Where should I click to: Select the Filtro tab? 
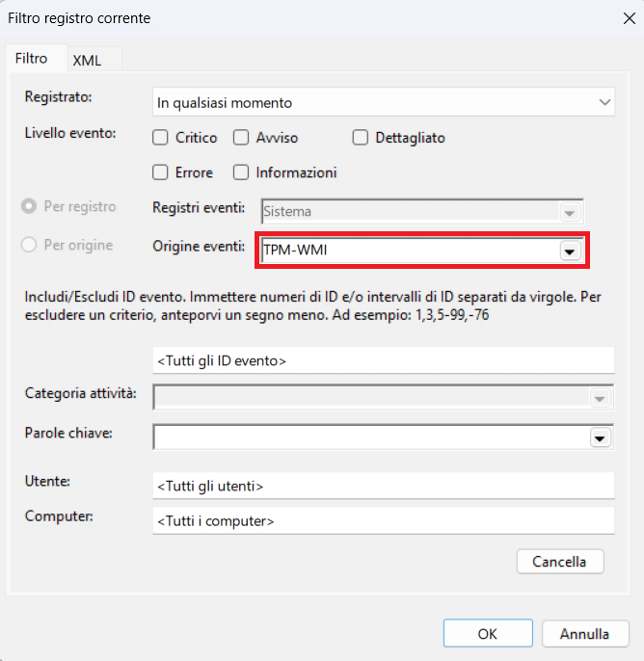click(x=32, y=59)
